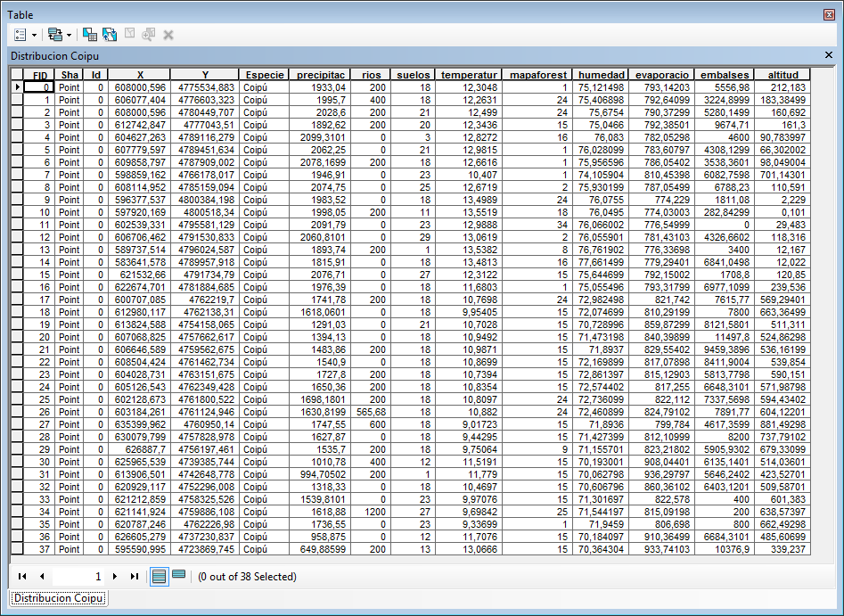Screen dimensions: 844x616
Task: Click the Id column header
Action: point(96,75)
